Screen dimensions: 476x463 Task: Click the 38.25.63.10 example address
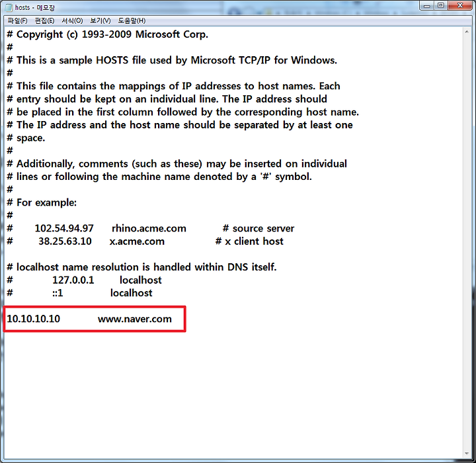65,241
